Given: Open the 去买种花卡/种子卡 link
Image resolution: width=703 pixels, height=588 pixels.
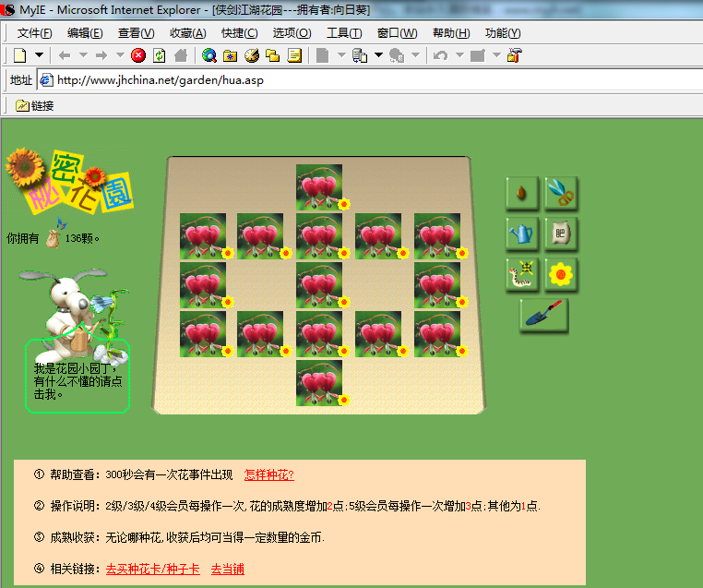Looking at the screenshot, I should [x=153, y=570].
